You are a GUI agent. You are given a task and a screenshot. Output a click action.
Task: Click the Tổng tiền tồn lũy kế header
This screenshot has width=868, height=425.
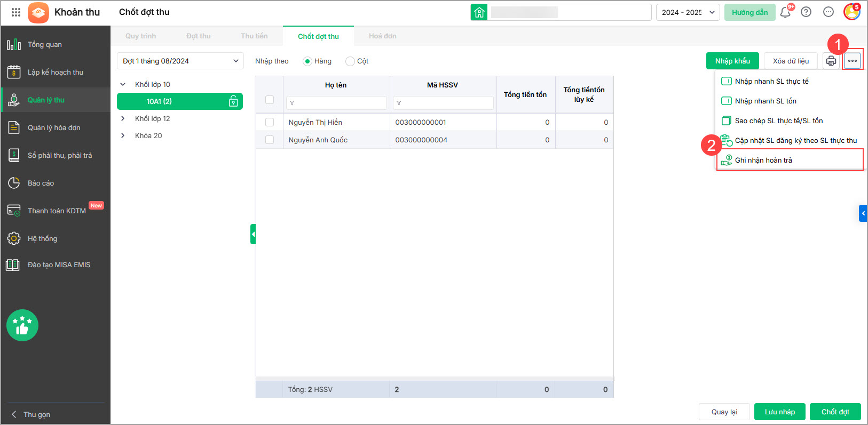click(x=584, y=94)
